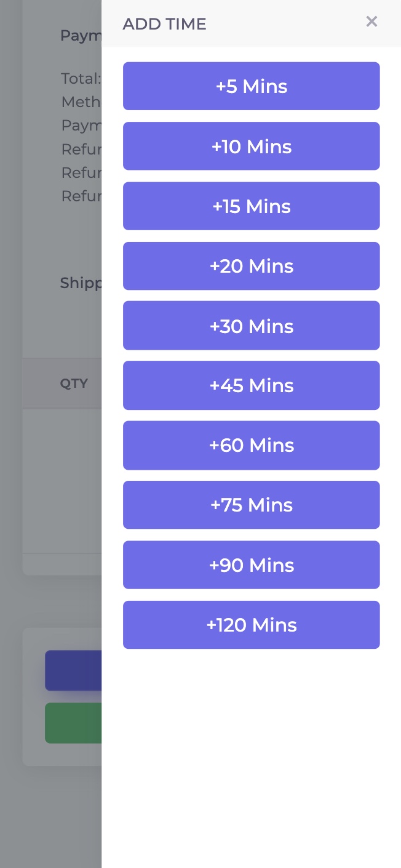Image resolution: width=401 pixels, height=868 pixels.
Task: Add 45 minutes
Action: [x=251, y=385]
